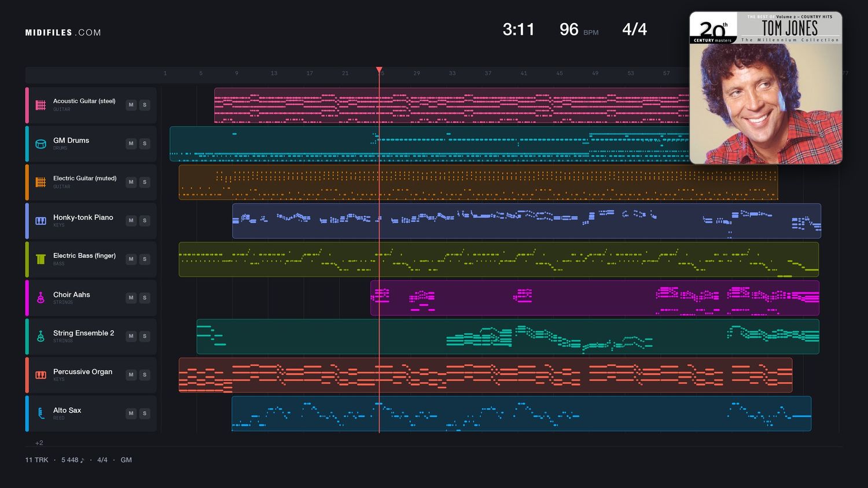Click the magenta Choir Aahs MIDI clip
This screenshot has height=488, width=868.
point(595,298)
